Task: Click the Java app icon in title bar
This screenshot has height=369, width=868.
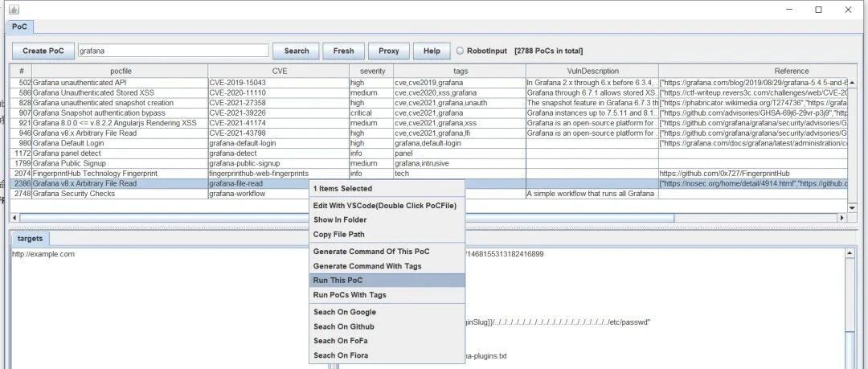Action: pos(14,10)
